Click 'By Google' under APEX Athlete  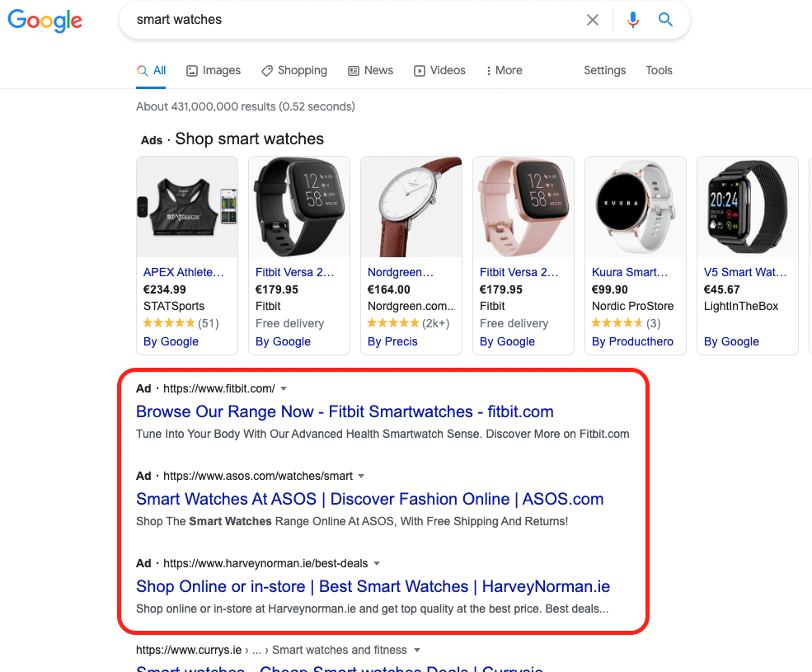pyautogui.click(x=171, y=341)
